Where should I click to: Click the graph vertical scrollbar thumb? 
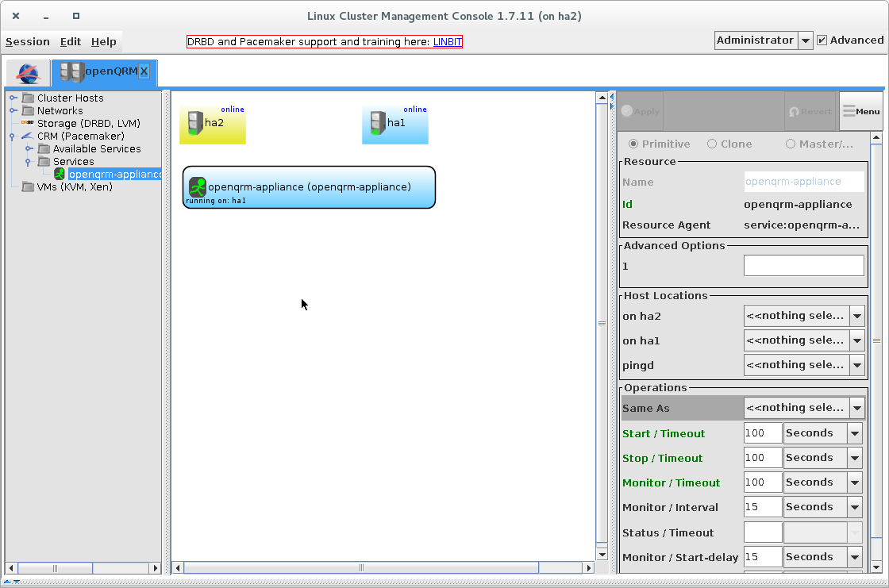pyautogui.click(x=602, y=323)
